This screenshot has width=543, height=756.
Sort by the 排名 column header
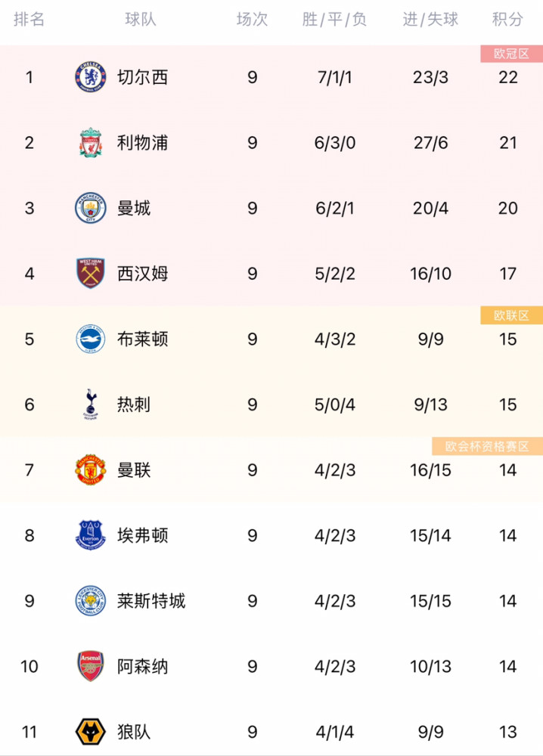coord(29,20)
